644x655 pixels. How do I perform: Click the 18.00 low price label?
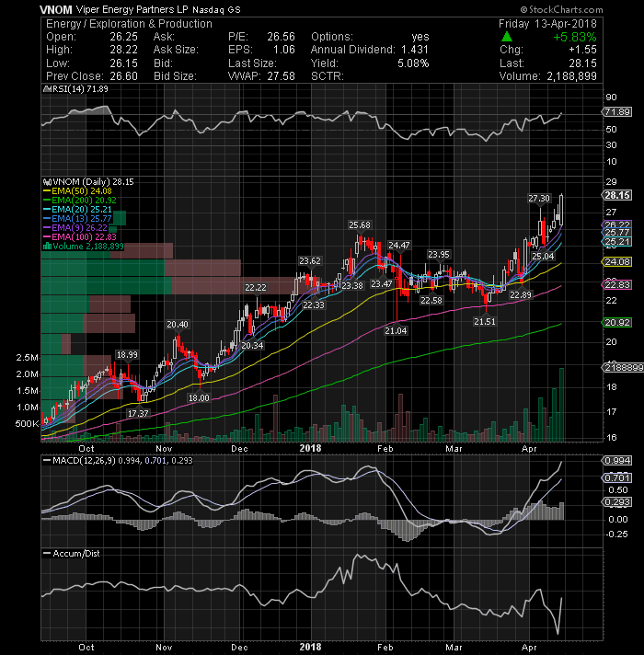(x=199, y=397)
